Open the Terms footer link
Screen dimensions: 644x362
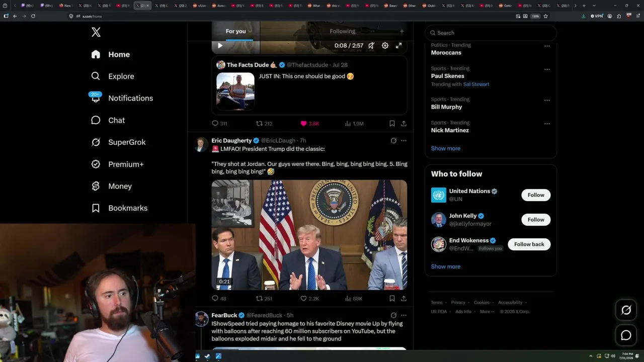coord(437,303)
